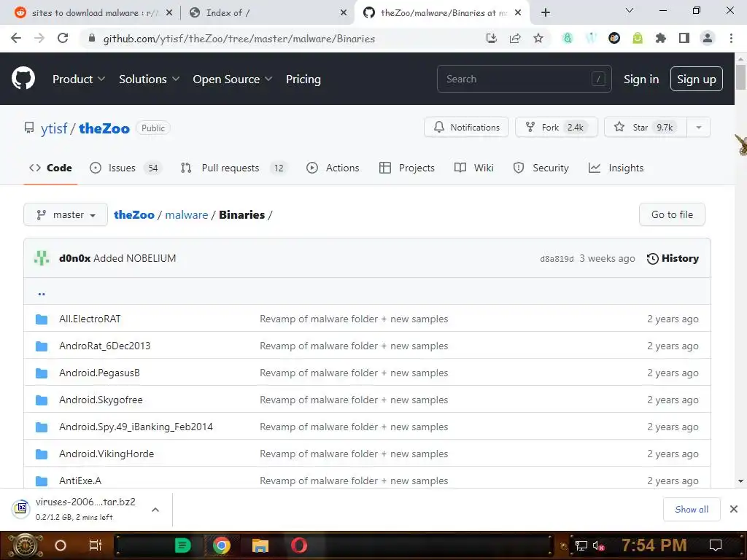The height and width of the screenshot is (560, 747).
Task: Open the green notes app on the taskbar
Action: click(182, 545)
